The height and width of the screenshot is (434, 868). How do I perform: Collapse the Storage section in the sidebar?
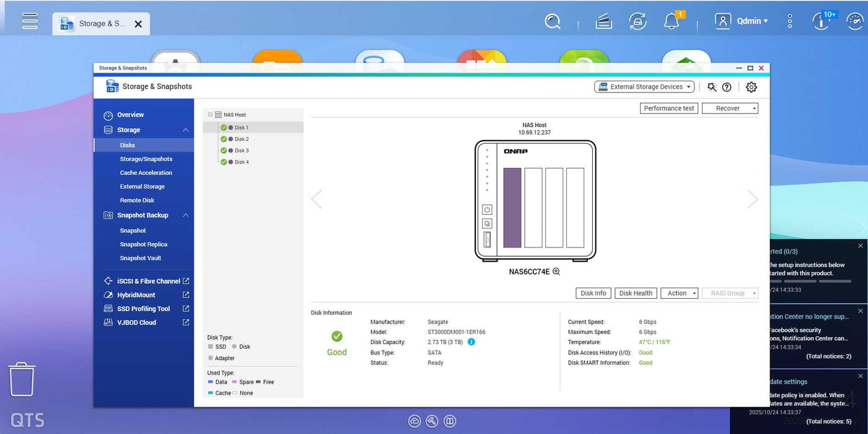click(x=184, y=130)
